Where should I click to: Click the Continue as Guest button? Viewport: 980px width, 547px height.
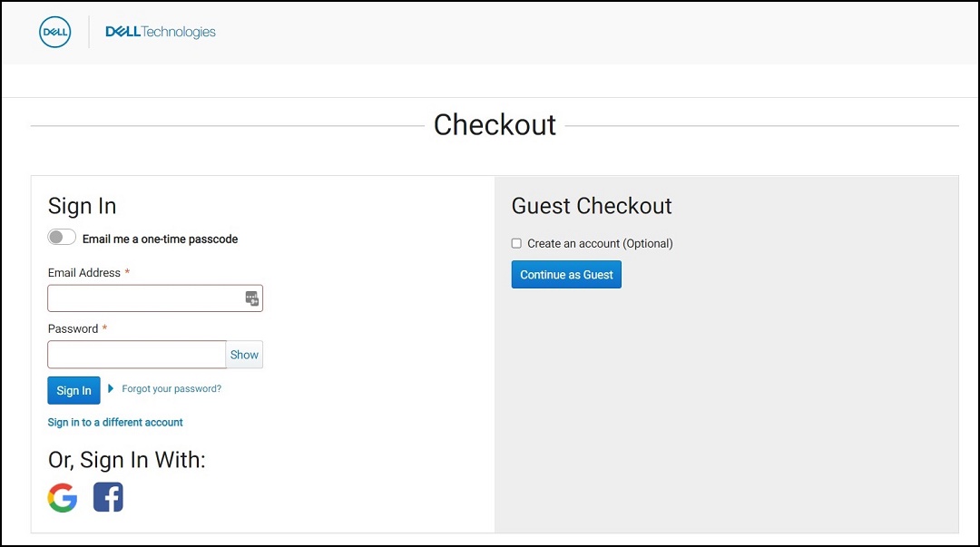(566, 274)
